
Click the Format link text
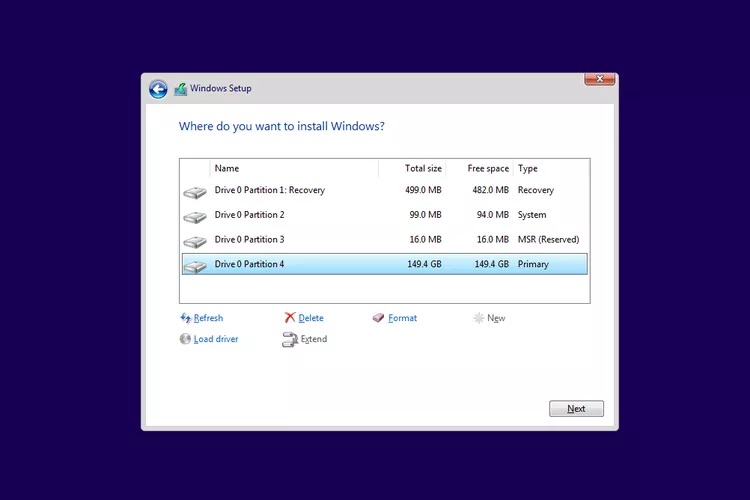coord(402,318)
